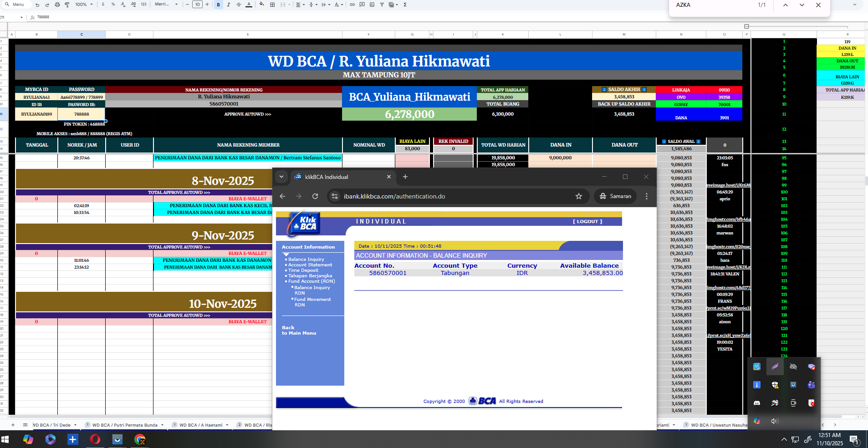Decrease font size with minus button

pos(188,5)
